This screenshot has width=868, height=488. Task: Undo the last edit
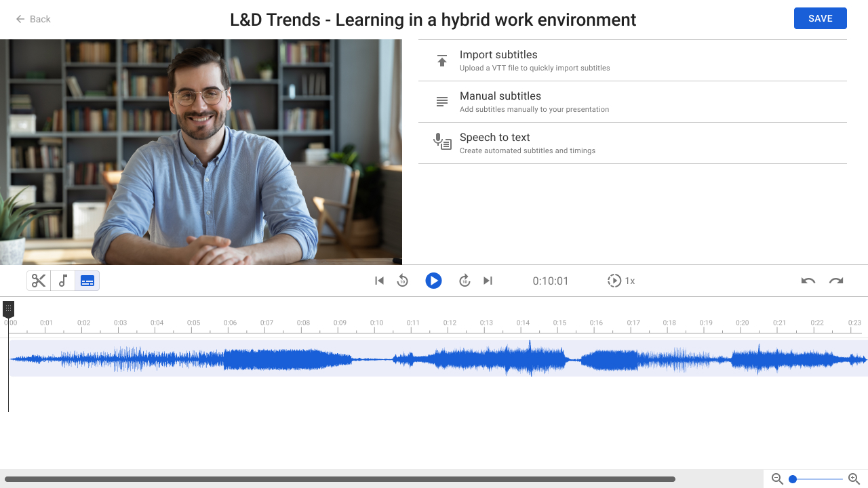(x=808, y=281)
